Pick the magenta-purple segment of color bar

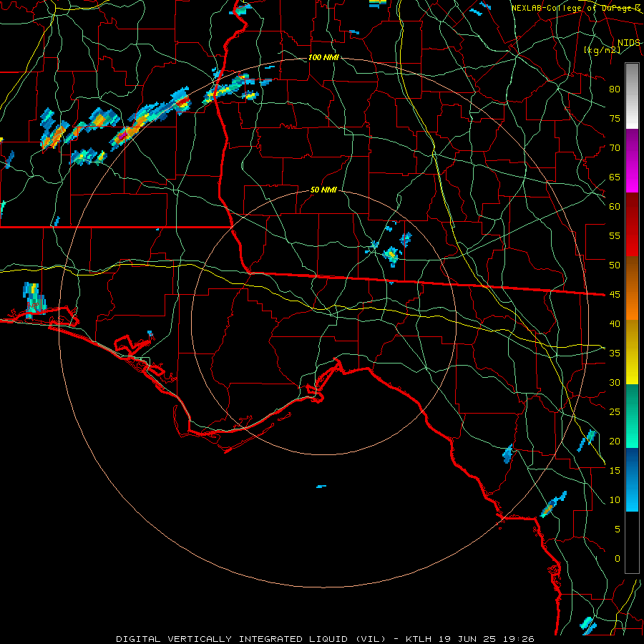(632, 160)
